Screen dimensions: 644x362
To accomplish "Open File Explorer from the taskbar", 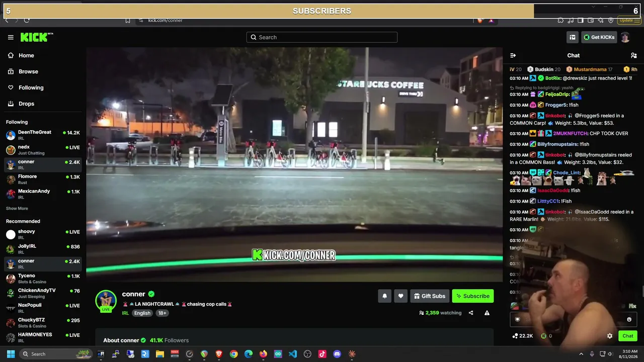I will pyautogui.click(x=160, y=354).
